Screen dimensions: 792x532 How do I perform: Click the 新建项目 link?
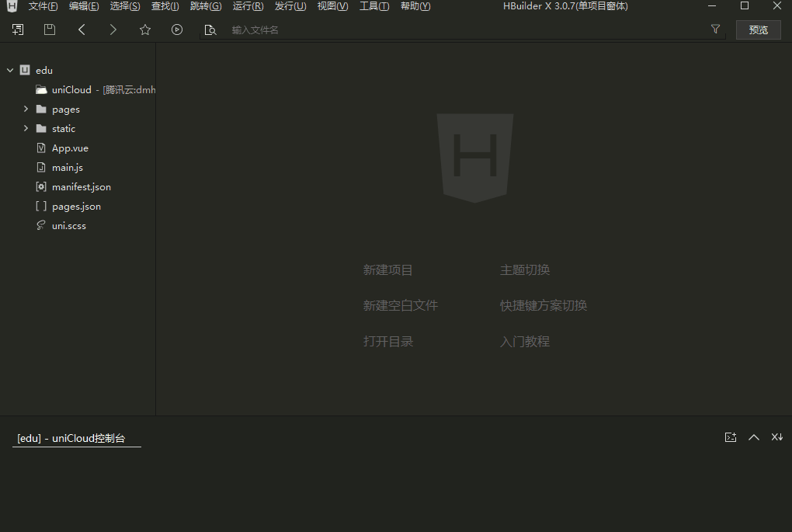point(387,269)
